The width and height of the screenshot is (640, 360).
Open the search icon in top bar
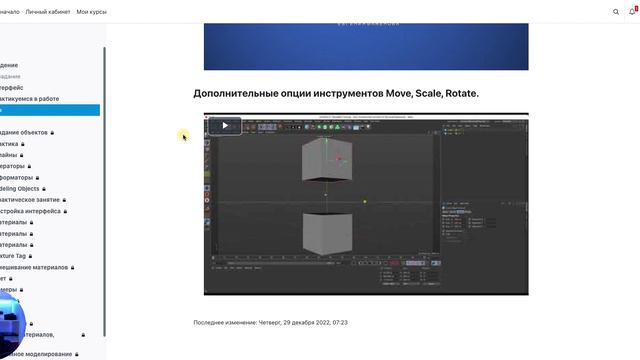[x=616, y=12]
